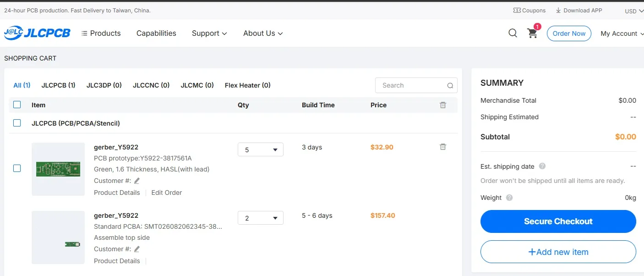644x276 pixels.
Task: Select the gerber_Y5922 PCB prototype checkbox
Action: (x=17, y=168)
